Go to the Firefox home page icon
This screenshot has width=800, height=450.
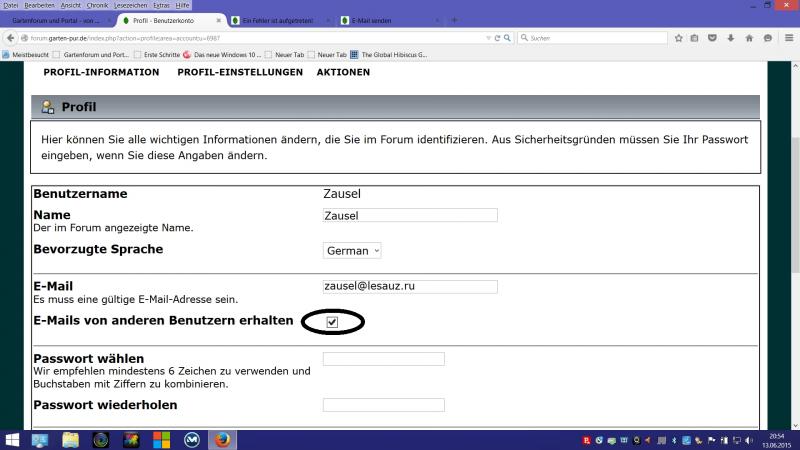pyautogui.click(x=747, y=38)
